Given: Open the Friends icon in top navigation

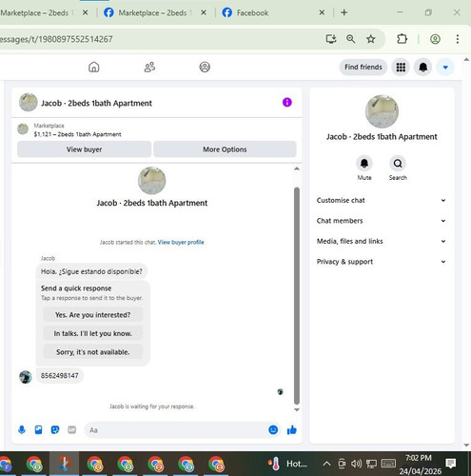Looking at the screenshot, I should [149, 67].
